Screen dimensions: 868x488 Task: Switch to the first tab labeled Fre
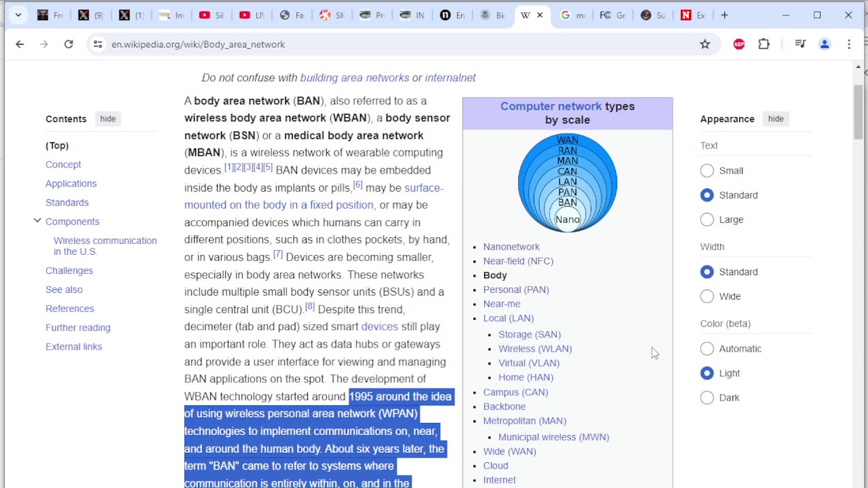pyautogui.click(x=50, y=15)
